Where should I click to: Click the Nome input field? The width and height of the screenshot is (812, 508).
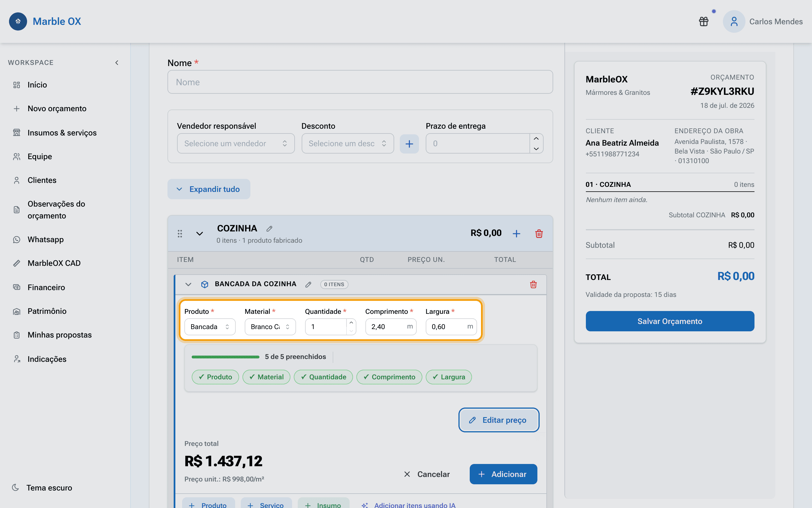(x=360, y=82)
